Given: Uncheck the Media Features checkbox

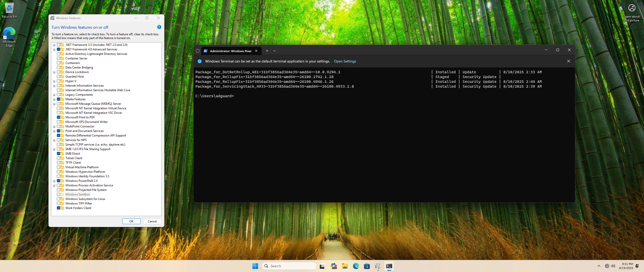Looking at the screenshot, I should point(58,99).
